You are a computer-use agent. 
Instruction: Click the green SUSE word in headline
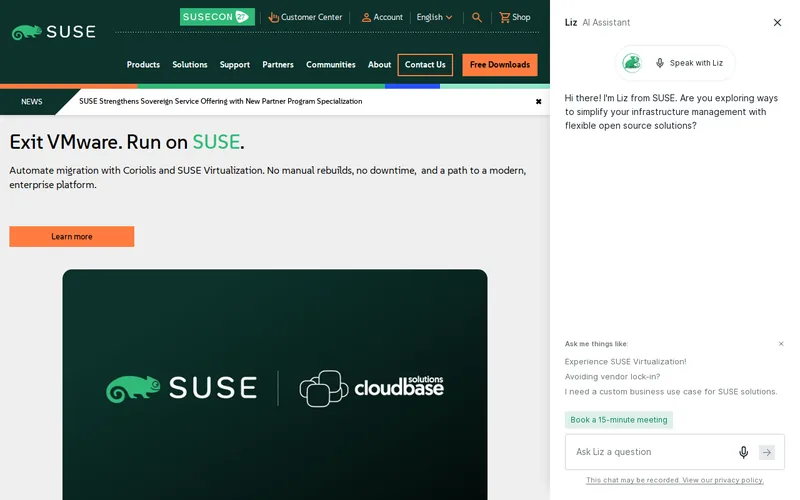[216, 142]
